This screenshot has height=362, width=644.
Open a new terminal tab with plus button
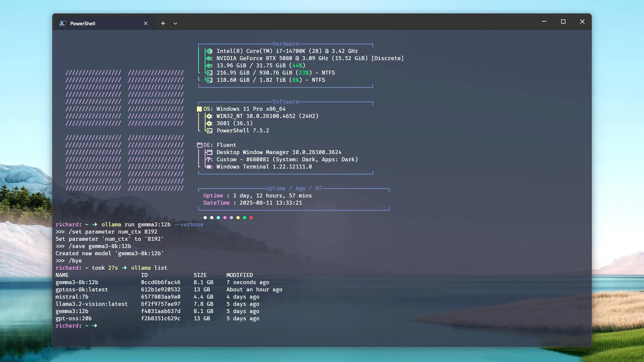pos(163,23)
